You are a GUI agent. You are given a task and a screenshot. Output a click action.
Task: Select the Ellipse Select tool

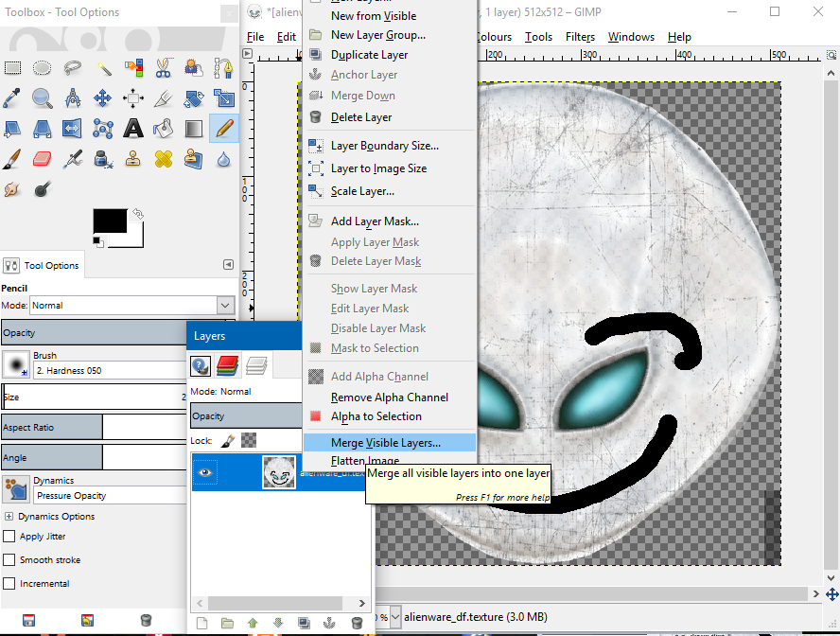click(x=43, y=68)
